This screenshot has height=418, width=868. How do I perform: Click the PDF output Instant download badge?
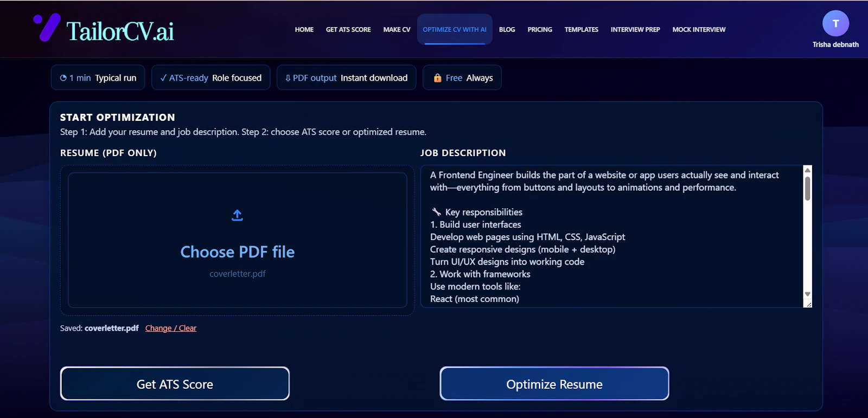pos(347,78)
